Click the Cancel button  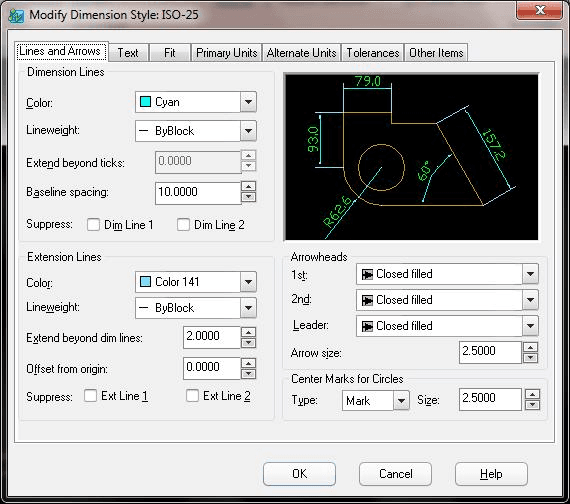[x=396, y=474]
